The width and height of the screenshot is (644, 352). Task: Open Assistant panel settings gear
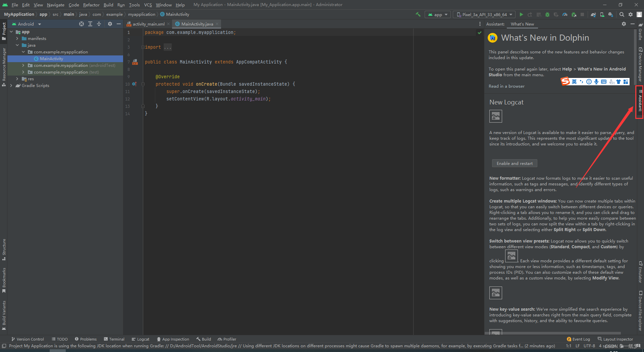624,24
